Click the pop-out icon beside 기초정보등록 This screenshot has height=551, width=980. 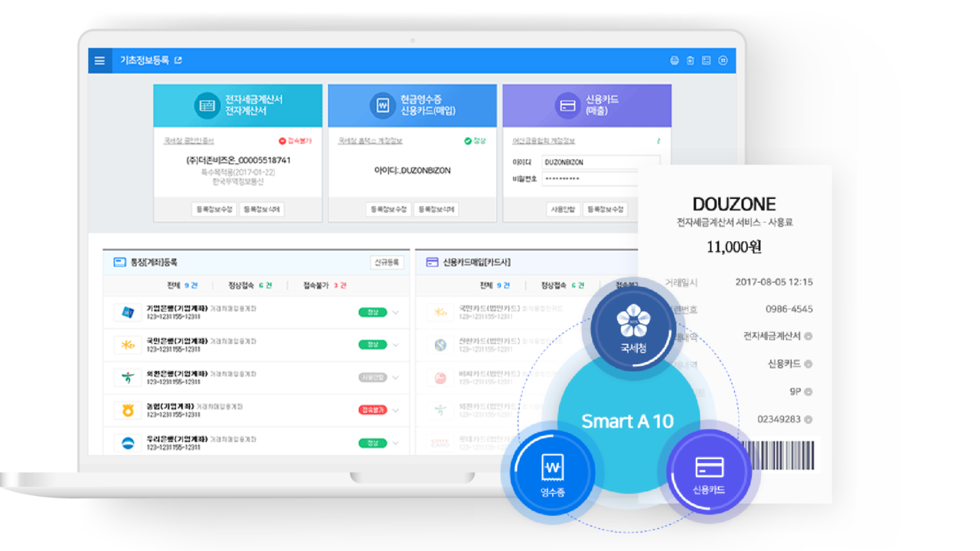178,60
